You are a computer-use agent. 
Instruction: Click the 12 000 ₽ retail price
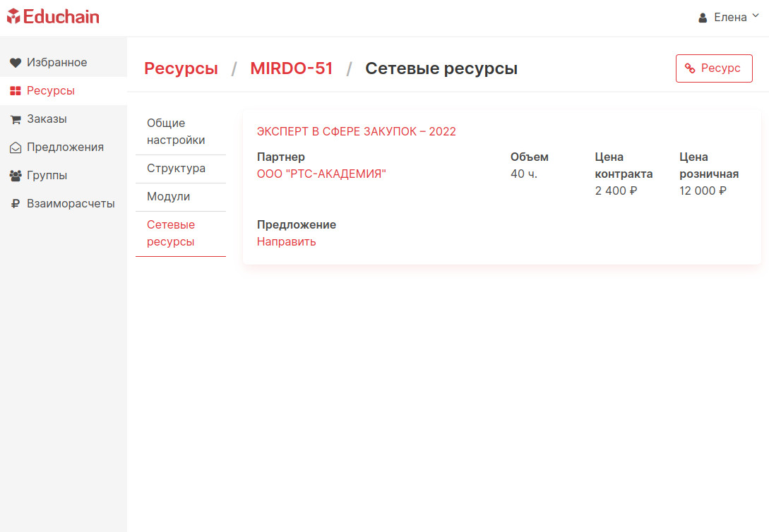pyautogui.click(x=703, y=191)
